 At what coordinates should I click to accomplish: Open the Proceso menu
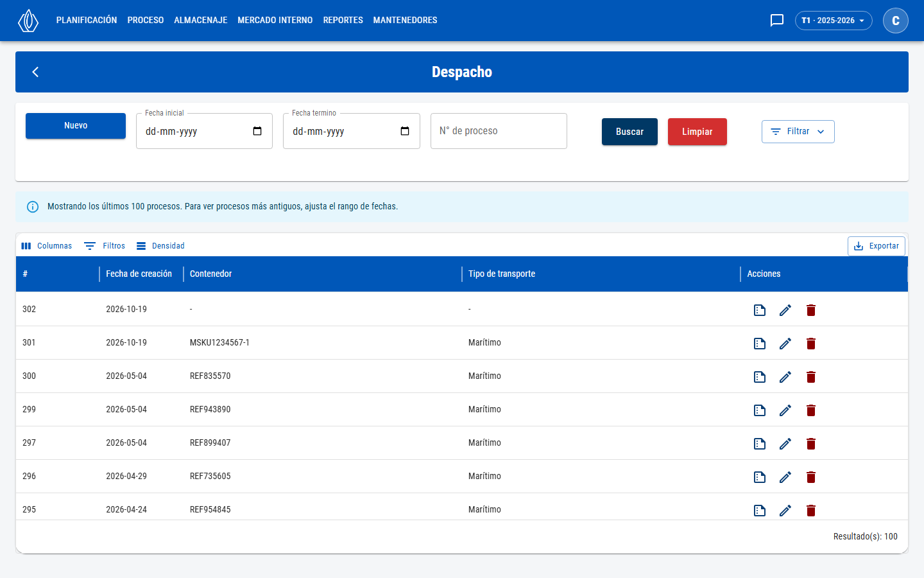(146, 21)
